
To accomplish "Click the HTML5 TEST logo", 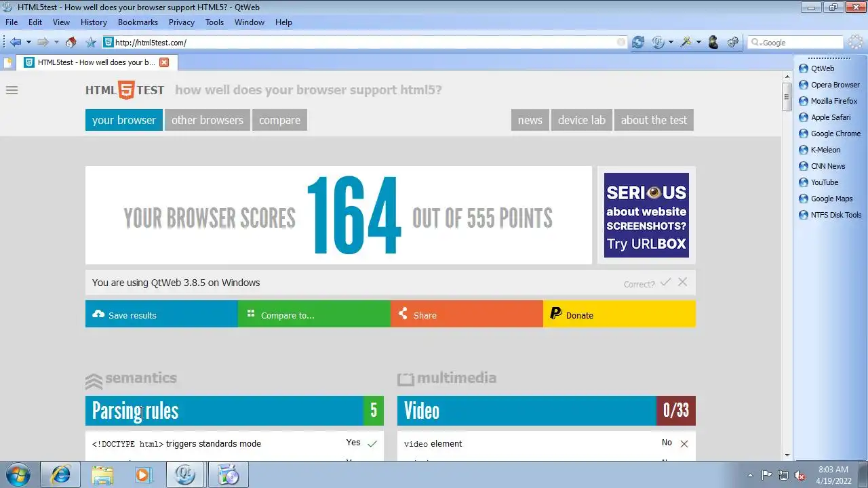I will click(125, 90).
